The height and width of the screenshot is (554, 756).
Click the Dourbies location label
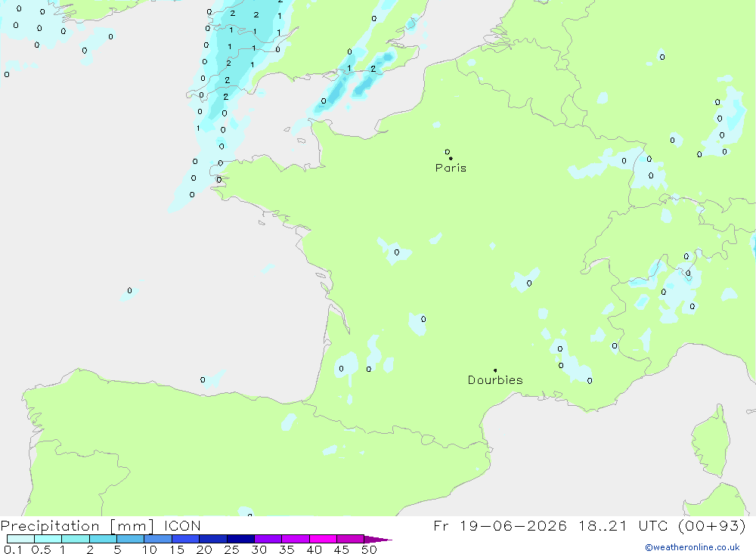tap(495, 380)
